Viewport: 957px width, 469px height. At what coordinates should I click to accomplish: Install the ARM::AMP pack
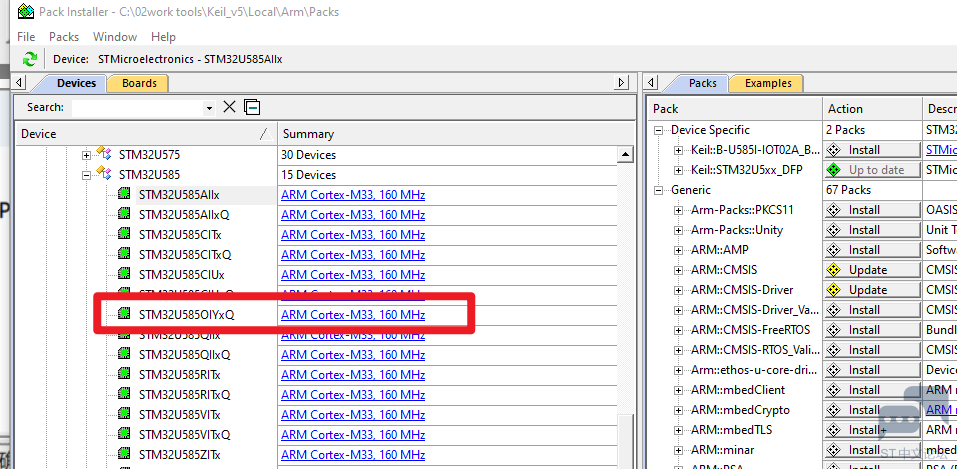872,250
